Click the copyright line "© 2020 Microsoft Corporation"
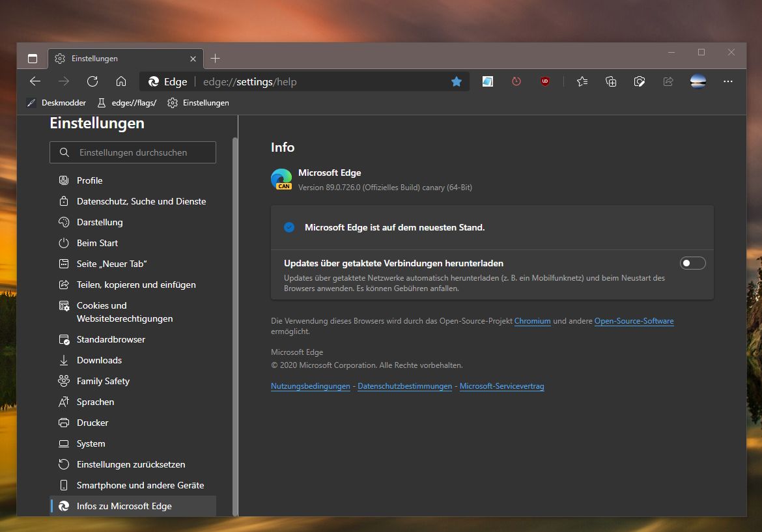 click(367, 365)
